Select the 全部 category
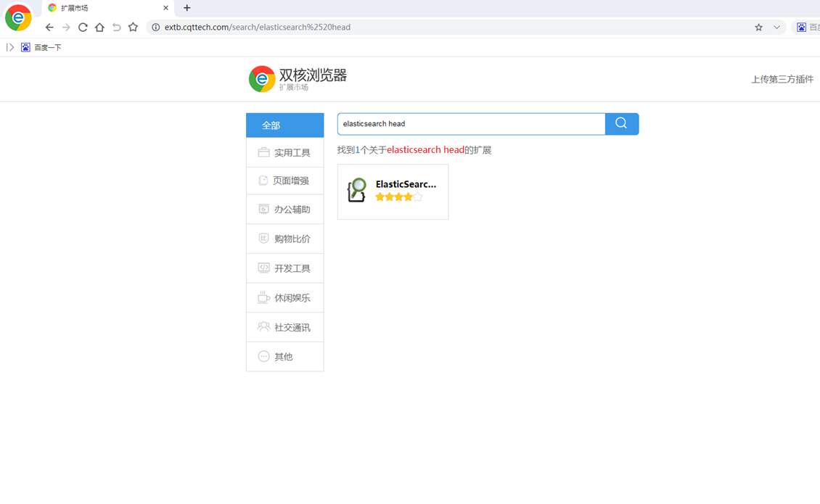This screenshot has height=504, width=820. pyautogui.click(x=285, y=125)
